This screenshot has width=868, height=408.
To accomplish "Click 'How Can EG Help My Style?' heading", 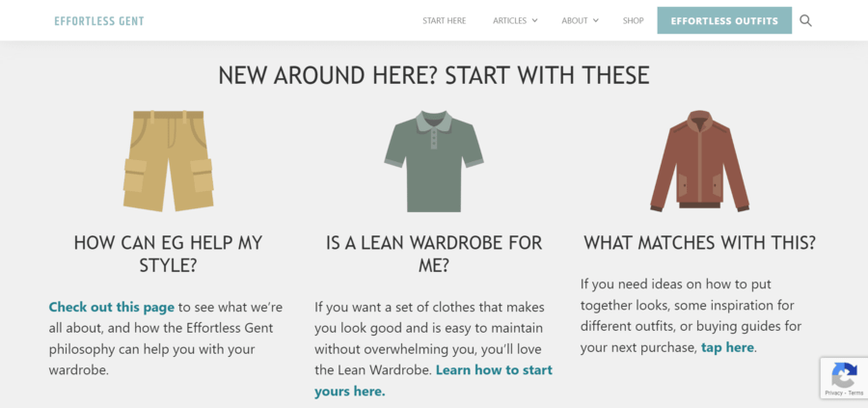I will tap(168, 254).
